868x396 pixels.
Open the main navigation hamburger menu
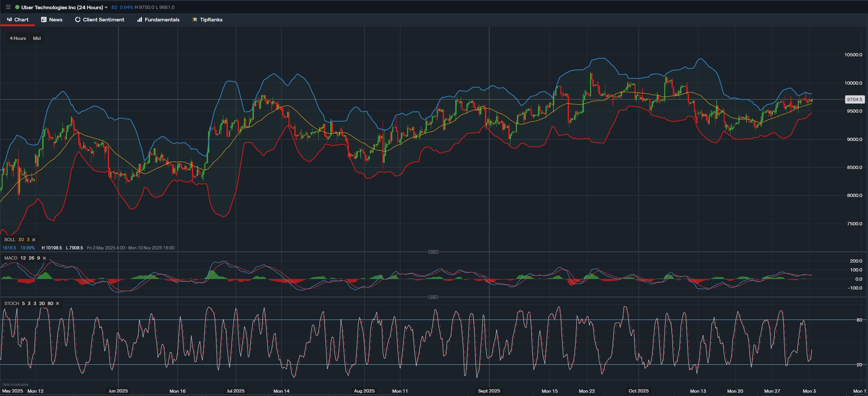(8, 7)
